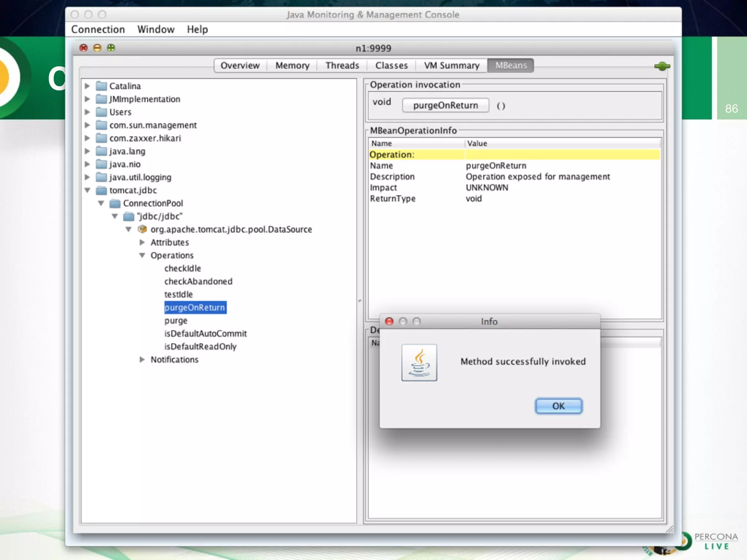The height and width of the screenshot is (560, 747).
Task: Click the Description row in MBeanOperationInfo
Action: click(x=514, y=176)
